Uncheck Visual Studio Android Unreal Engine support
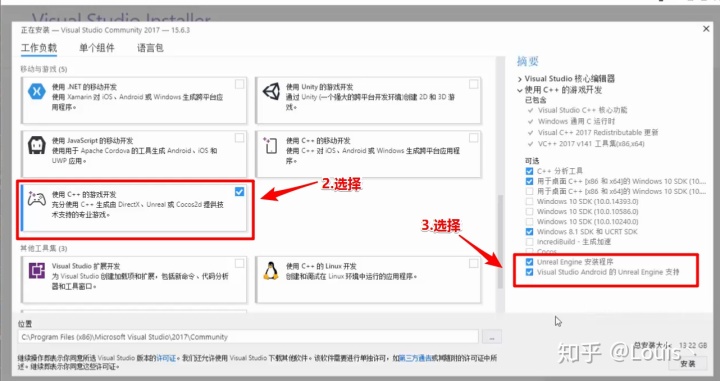 click(x=529, y=272)
